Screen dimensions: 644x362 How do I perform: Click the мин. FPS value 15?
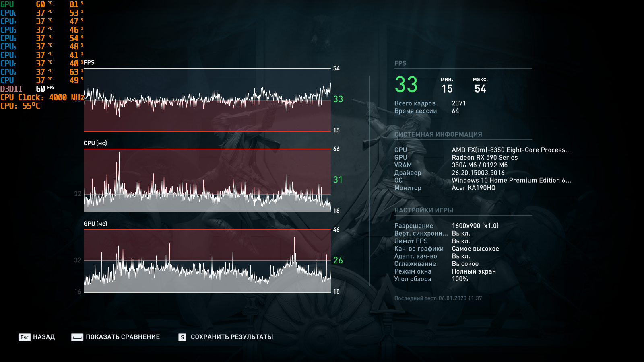447,89
